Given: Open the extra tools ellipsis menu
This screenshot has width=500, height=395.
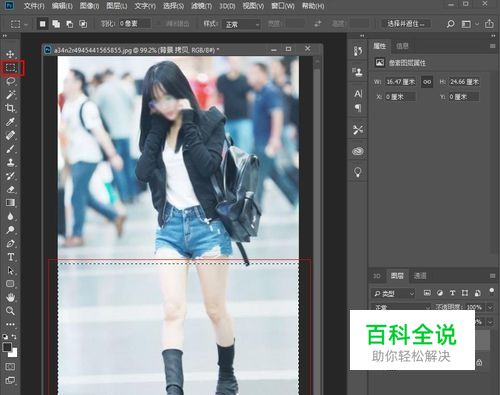Looking at the screenshot, I should click(x=10, y=324).
